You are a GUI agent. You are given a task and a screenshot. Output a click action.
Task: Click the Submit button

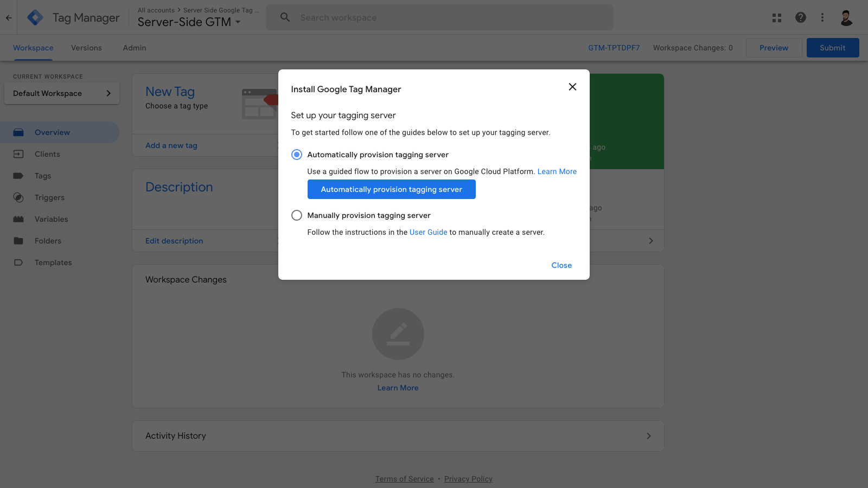tap(833, 48)
